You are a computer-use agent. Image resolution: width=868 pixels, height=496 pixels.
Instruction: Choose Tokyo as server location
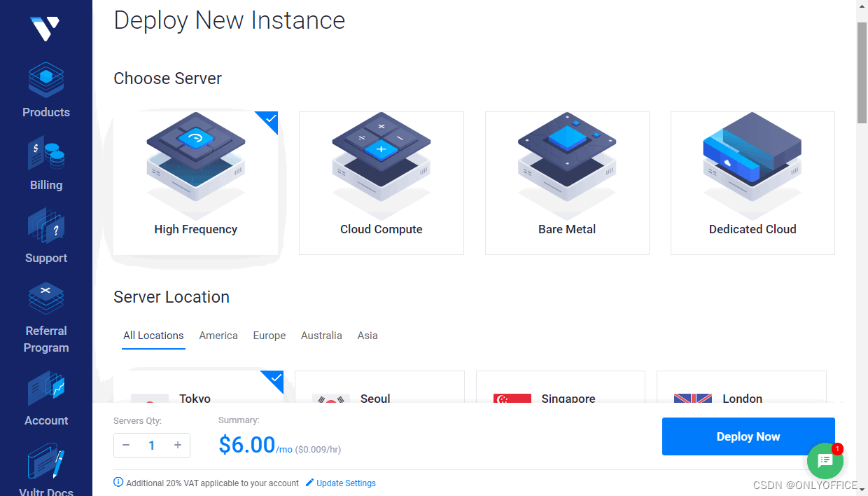198,387
